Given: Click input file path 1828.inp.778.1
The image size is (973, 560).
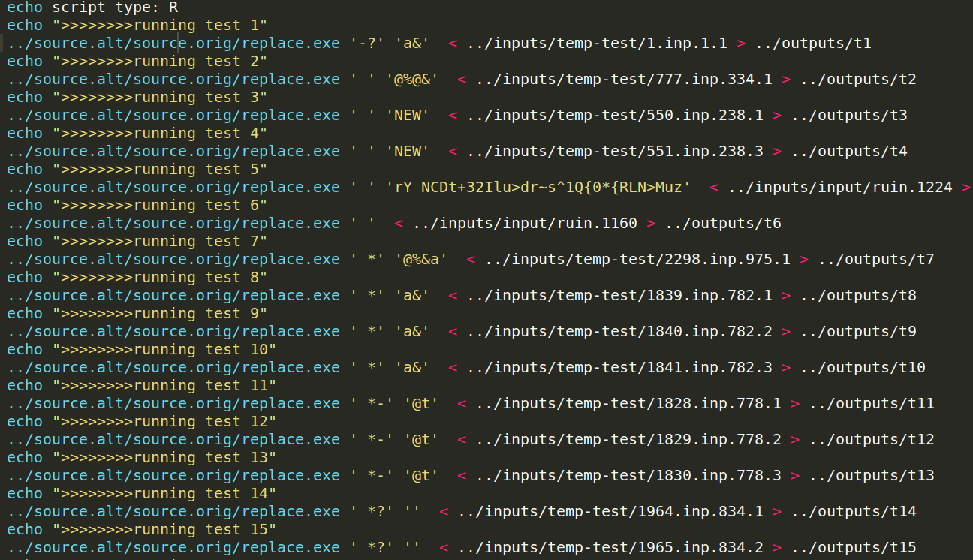Looking at the screenshot, I should (x=628, y=403).
